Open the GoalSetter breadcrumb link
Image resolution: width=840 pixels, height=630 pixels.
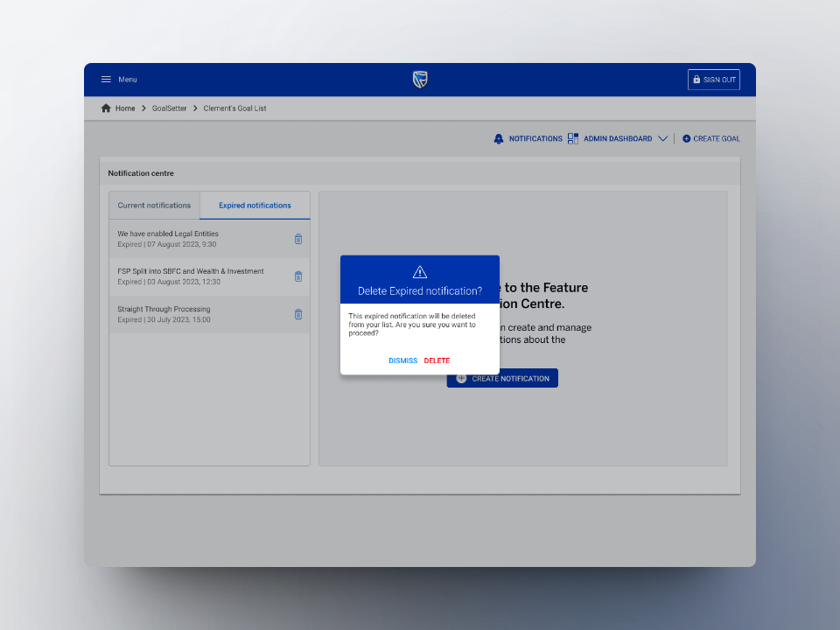pos(169,108)
